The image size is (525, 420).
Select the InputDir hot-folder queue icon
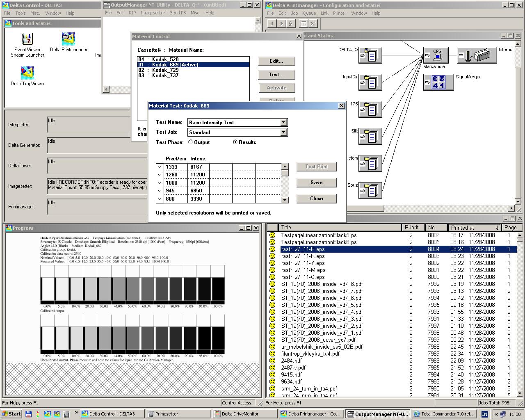(x=370, y=82)
